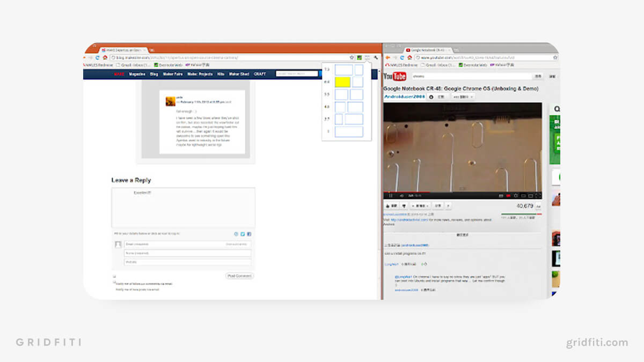Select the 3:7 left window layout box
The height and width of the screenshot is (362, 644).
click(339, 119)
